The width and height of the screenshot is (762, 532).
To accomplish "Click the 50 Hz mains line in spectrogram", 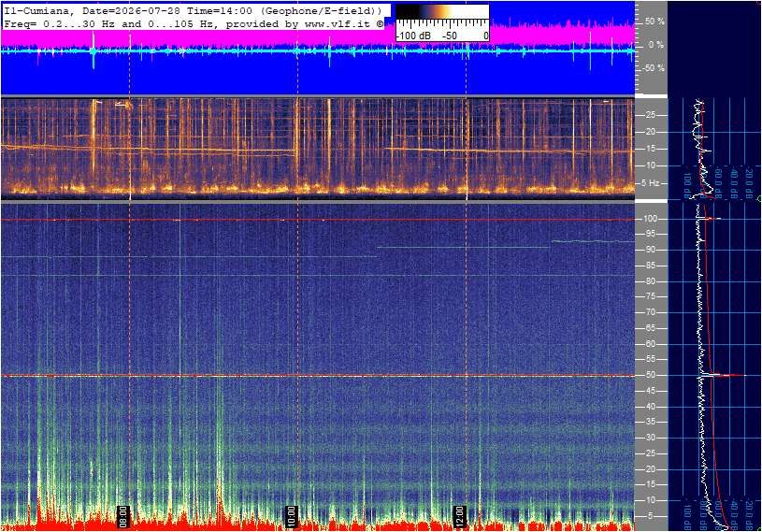I will click(317, 376).
